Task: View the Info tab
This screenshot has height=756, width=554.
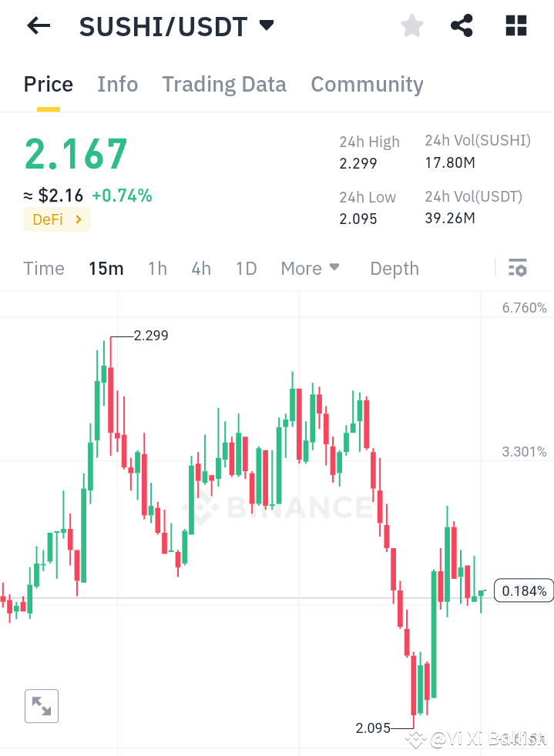Action: click(x=117, y=85)
